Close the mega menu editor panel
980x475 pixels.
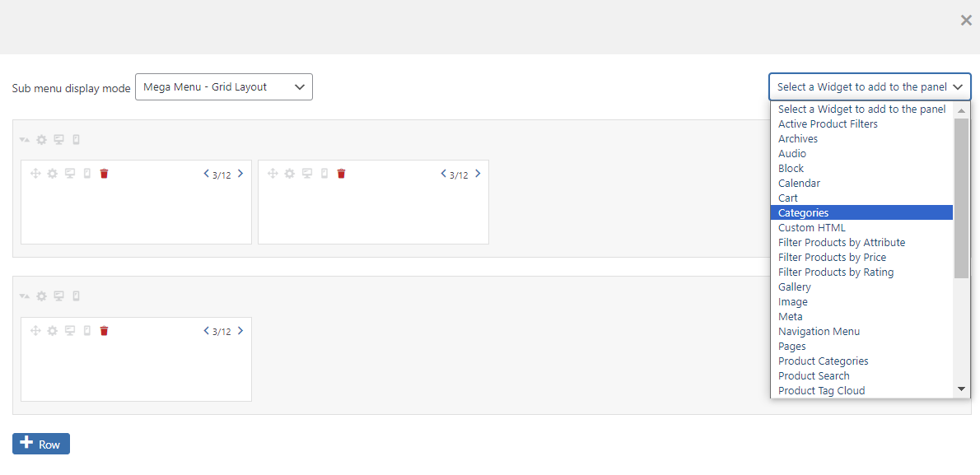(x=965, y=20)
